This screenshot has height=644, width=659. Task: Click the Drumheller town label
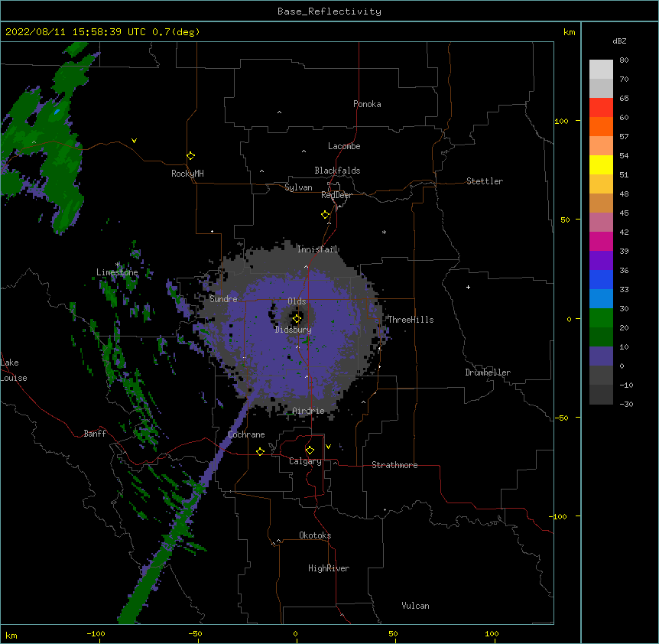[x=488, y=372]
